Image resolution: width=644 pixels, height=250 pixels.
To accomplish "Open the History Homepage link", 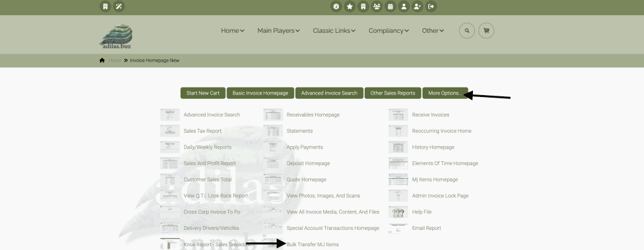I will coord(433,147).
